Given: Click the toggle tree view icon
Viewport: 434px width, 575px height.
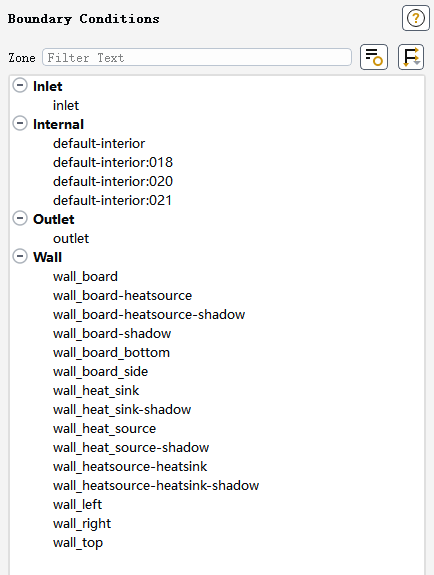Looking at the screenshot, I should [411, 57].
